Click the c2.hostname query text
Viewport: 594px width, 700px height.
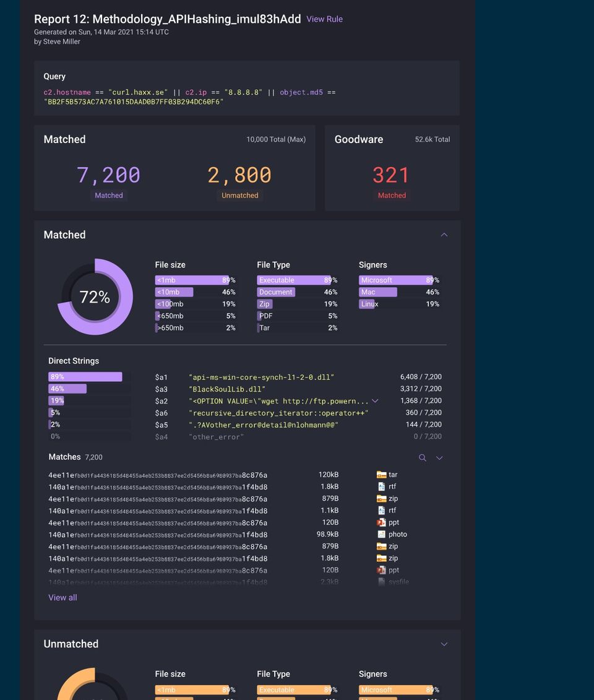[x=67, y=92]
